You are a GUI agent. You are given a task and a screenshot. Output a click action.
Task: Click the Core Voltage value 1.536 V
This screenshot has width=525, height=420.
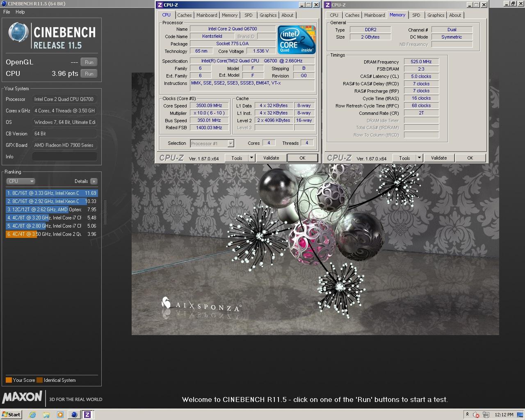pyautogui.click(x=261, y=51)
